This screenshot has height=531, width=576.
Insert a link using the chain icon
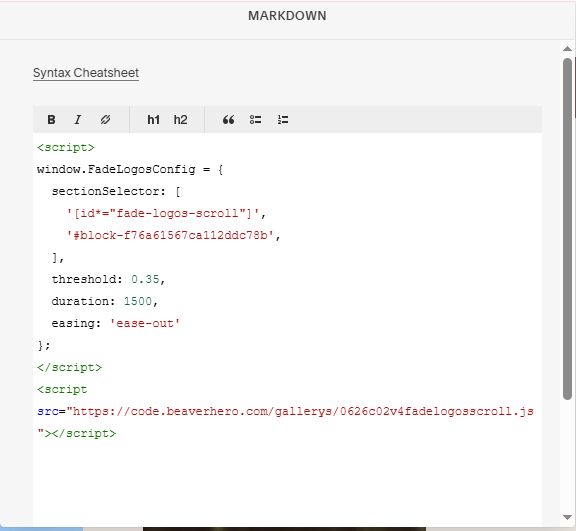(105, 119)
